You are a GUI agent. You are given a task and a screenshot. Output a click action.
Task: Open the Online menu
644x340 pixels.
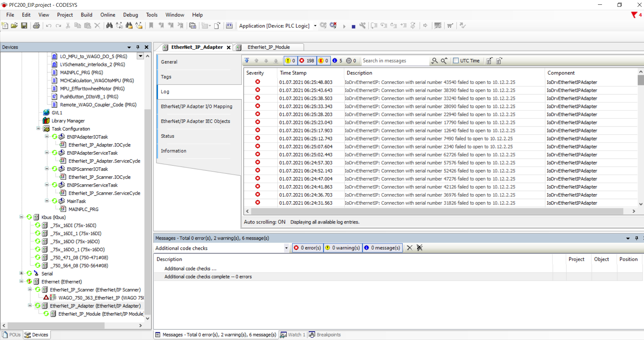click(x=107, y=15)
